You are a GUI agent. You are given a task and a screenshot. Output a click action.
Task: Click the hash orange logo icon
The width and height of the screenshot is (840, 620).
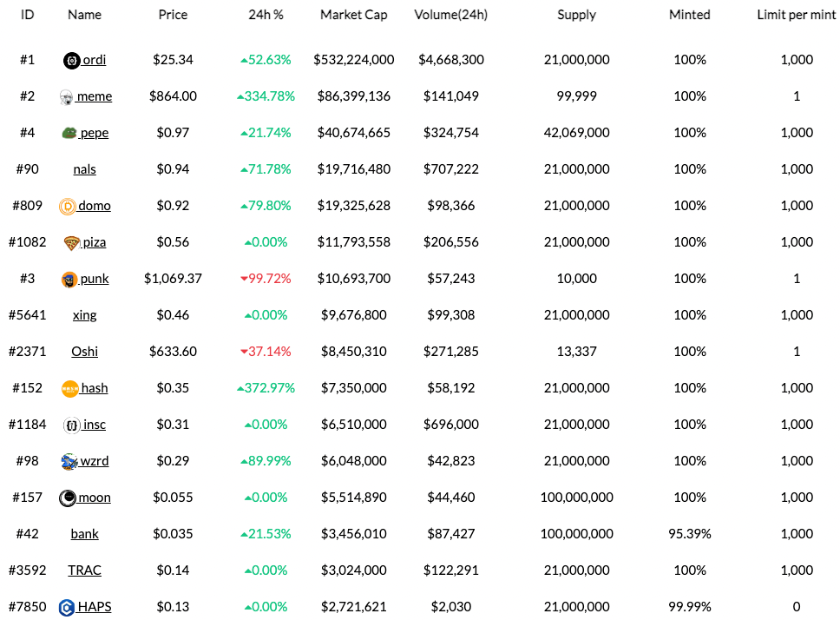point(70,388)
